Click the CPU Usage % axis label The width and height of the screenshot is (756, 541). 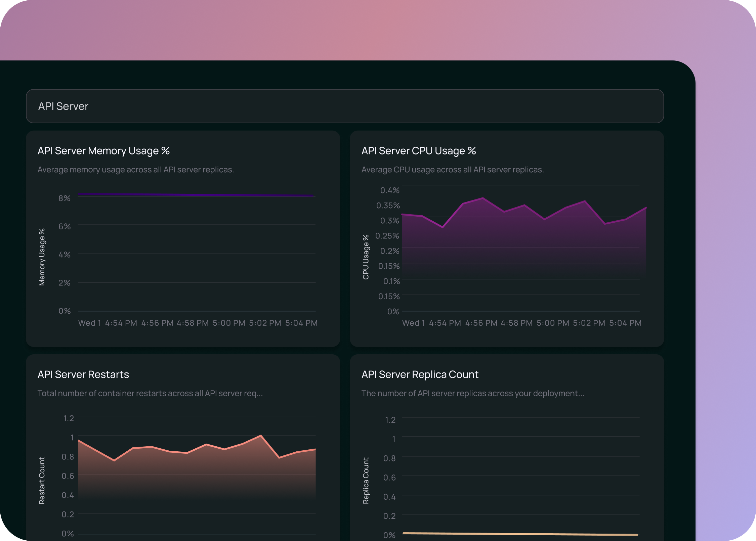point(366,257)
